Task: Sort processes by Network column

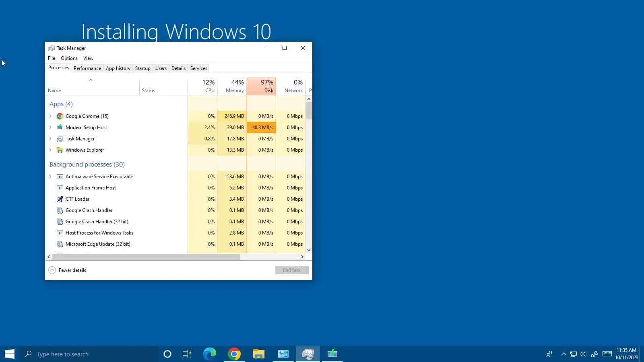Action: (x=291, y=86)
